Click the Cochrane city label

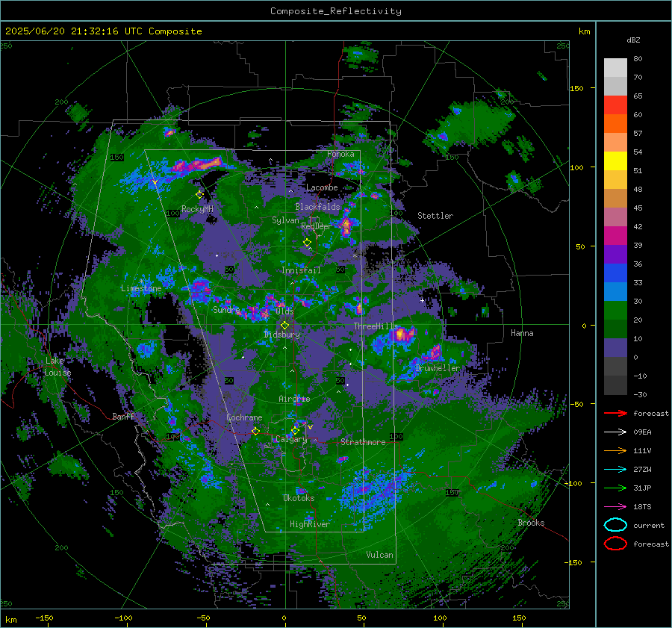coord(244,417)
